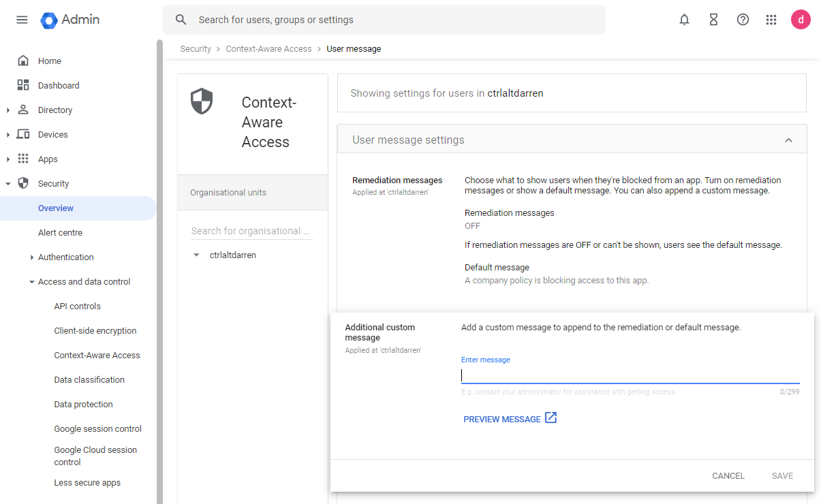Click the Enter message text field

point(630,375)
